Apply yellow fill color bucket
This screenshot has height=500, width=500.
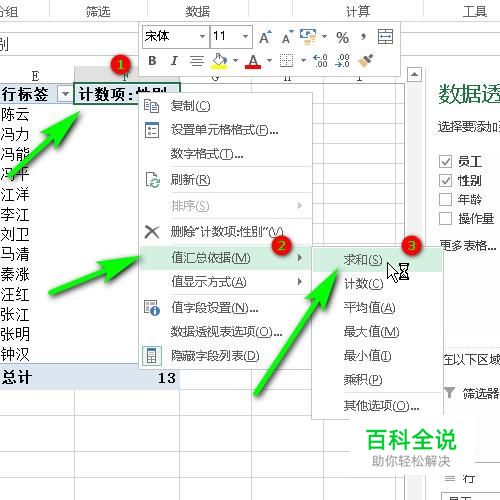tap(219, 61)
